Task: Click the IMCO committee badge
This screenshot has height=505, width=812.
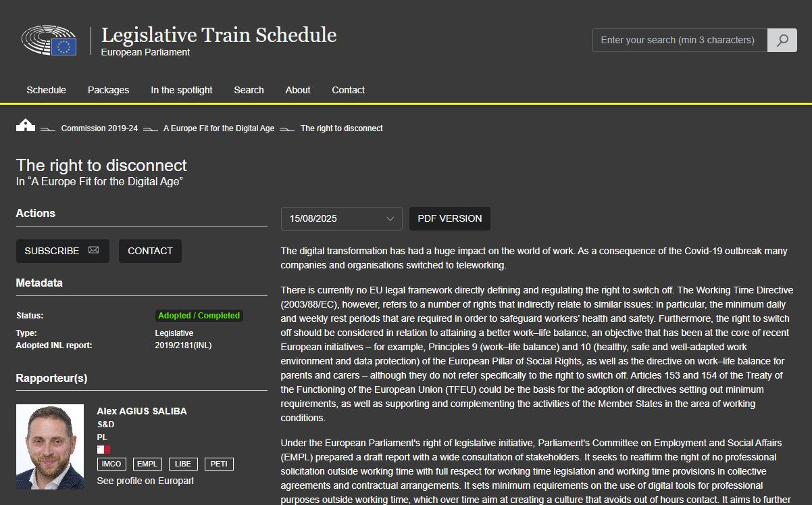Action: tap(112, 464)
